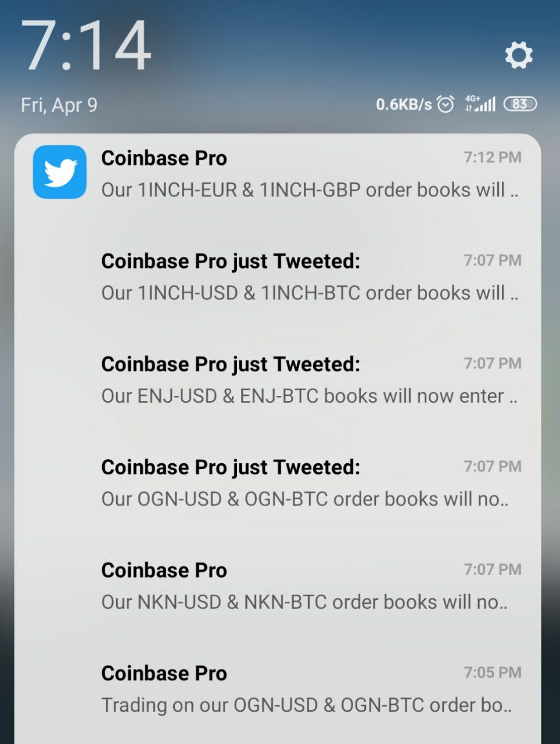Tap the 0.6KB/s network speed indicator
Viewport: 560px width, 744px height.
pyautogui.click(x=404, y=105)
